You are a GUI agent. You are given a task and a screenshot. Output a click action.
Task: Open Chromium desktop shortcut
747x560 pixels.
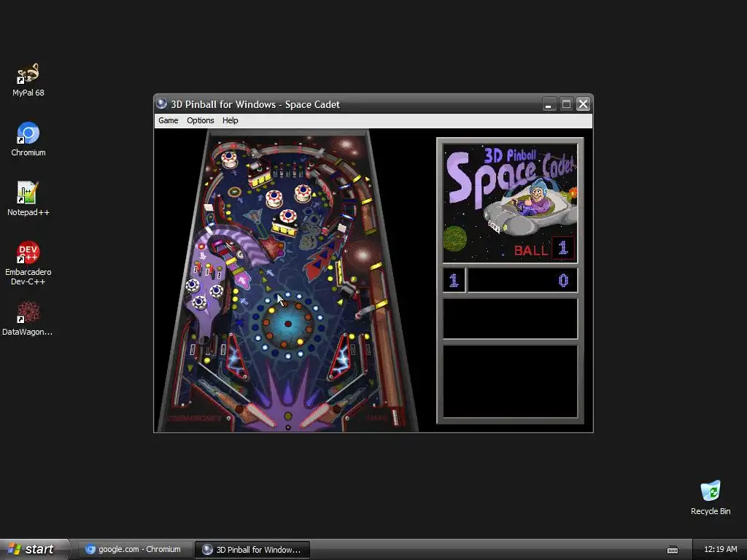(28, 139)
